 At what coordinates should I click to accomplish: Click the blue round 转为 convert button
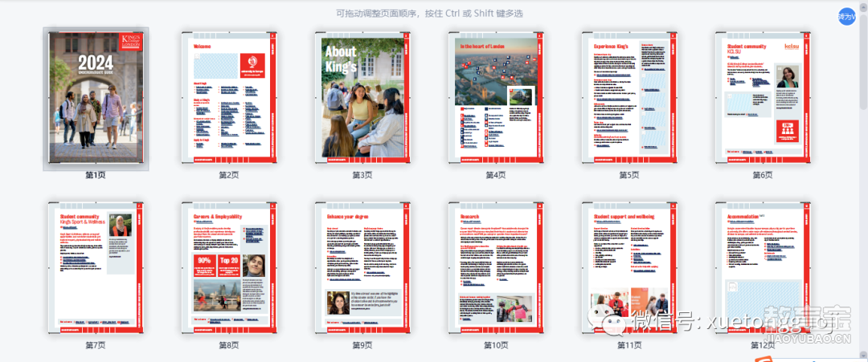click(847, 17)
